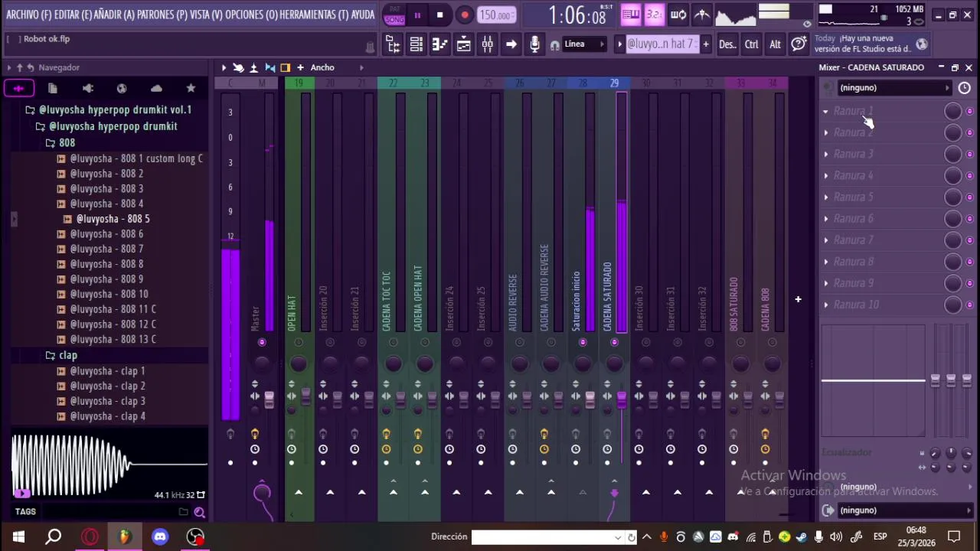Click the Alt button
Image resolution: width=980 pixels, height=551 pixels.
[x=776, y=44]
